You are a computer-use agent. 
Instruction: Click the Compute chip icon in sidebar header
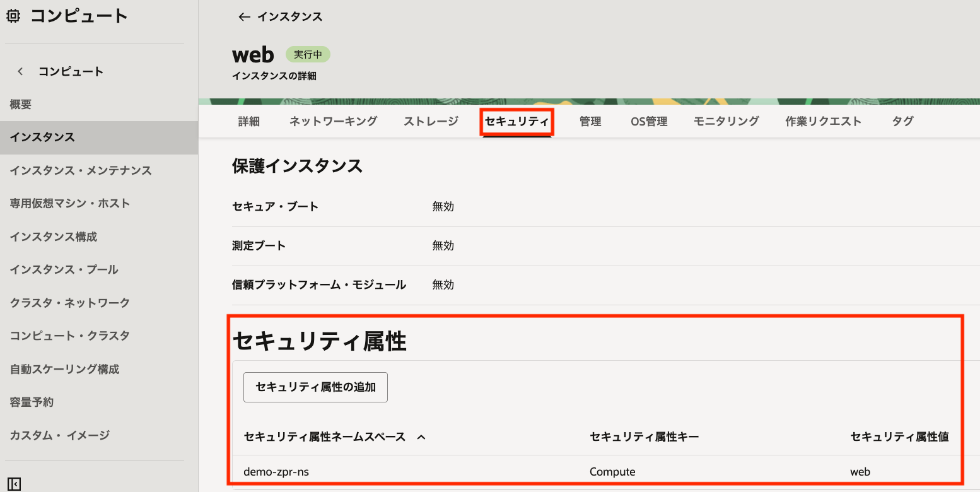13,16
